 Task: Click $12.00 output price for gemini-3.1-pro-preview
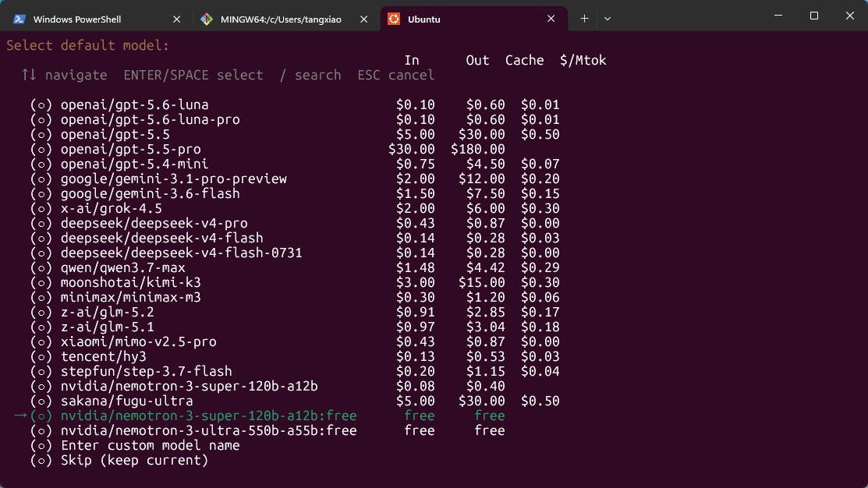[x=482, y=179]
